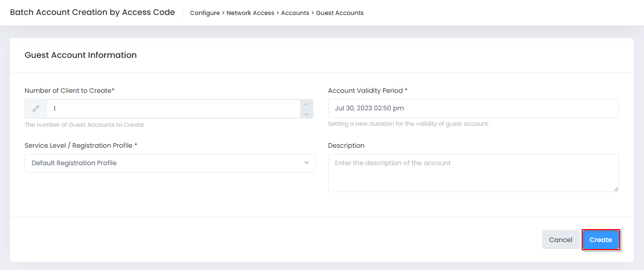
Task: Click the chevron on Default Registration Profile
Action: tap(306, 163)
